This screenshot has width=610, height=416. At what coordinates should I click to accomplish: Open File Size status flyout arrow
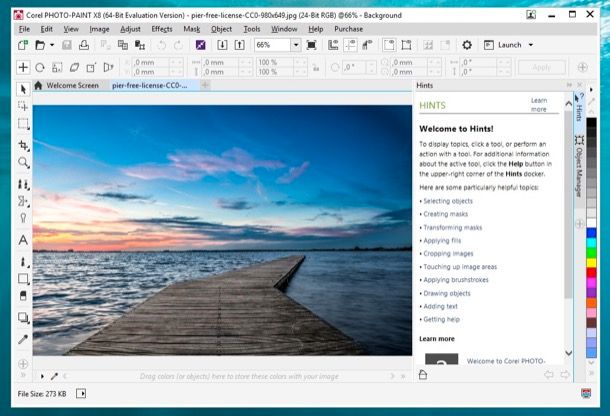(81, 394)
